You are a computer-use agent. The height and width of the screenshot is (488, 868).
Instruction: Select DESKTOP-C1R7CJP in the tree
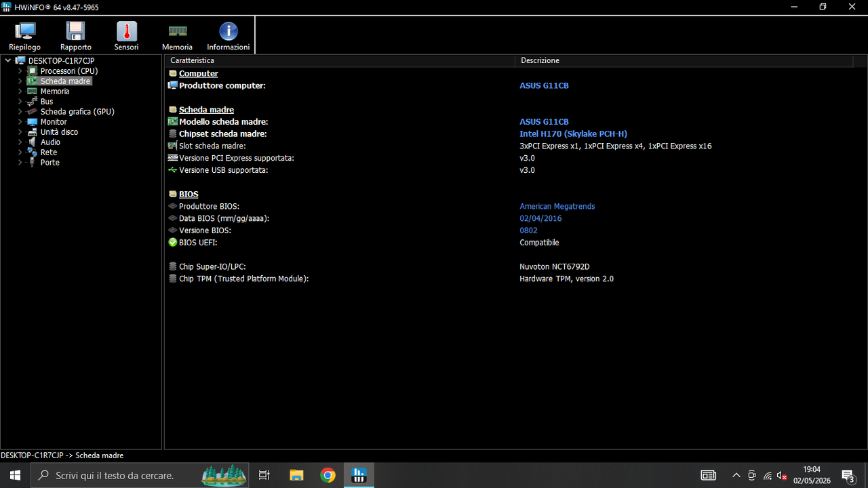click(x=61, y=60)
